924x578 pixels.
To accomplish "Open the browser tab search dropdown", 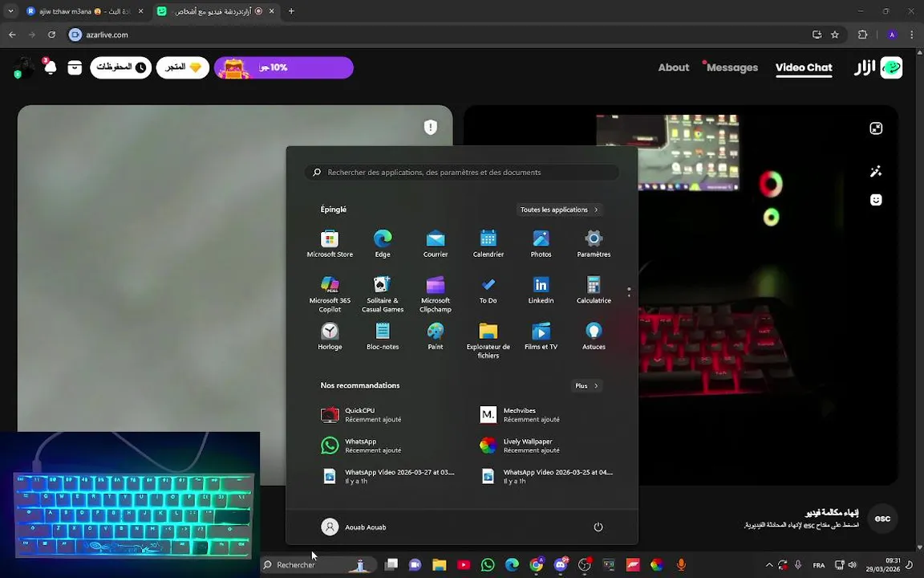I will tap(10, 11).
